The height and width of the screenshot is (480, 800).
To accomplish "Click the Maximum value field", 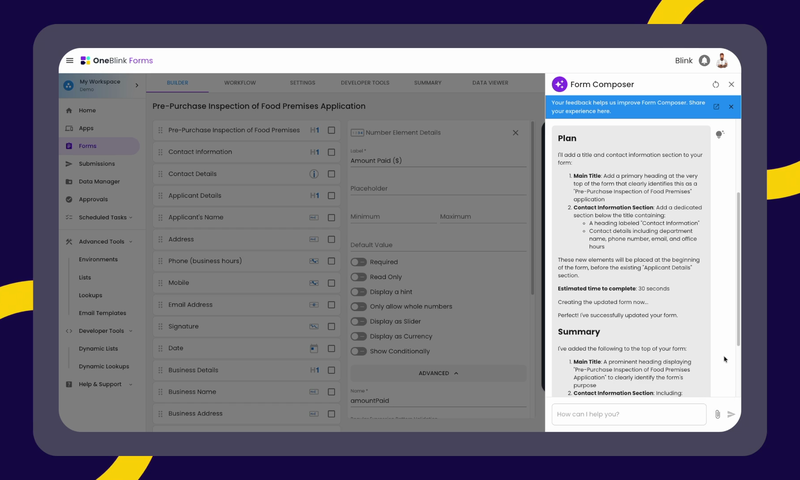I will point(483,217).
